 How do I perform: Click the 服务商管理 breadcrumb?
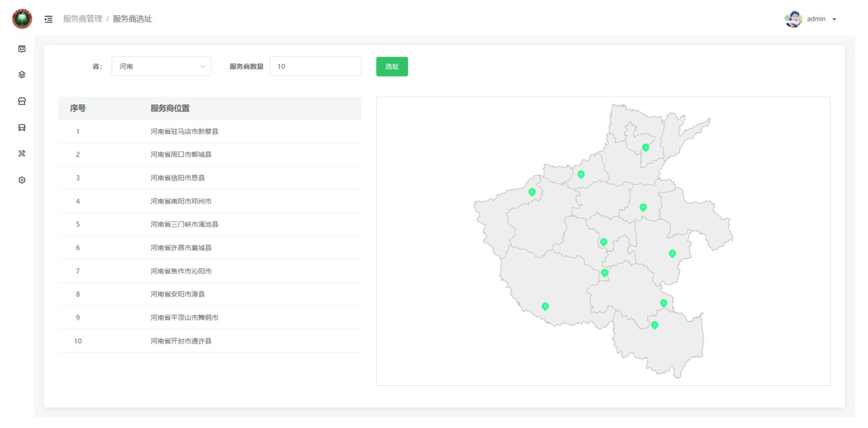pos(83,19)
